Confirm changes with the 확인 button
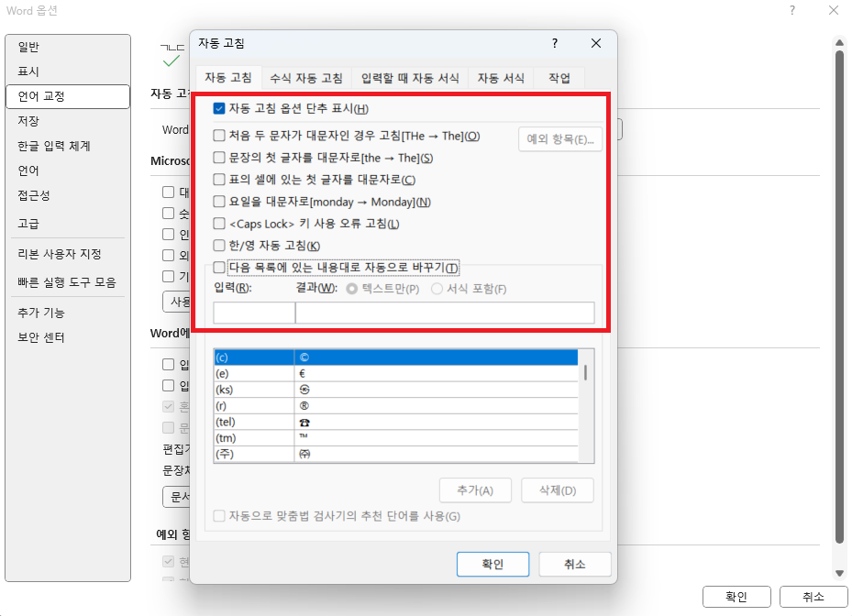Screen dimensions: 852x616 492,564
